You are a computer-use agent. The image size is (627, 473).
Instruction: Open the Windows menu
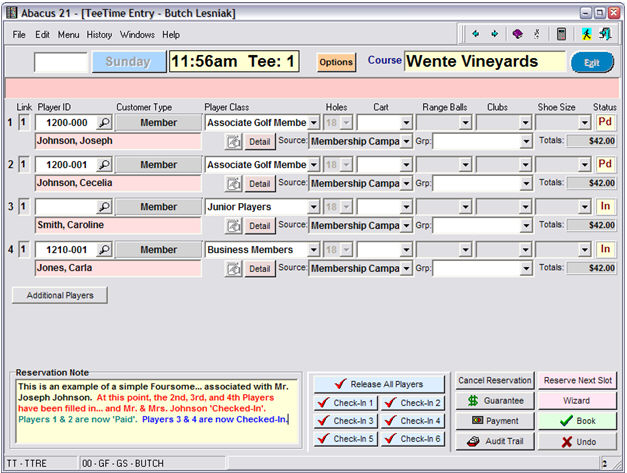point(137,34)
